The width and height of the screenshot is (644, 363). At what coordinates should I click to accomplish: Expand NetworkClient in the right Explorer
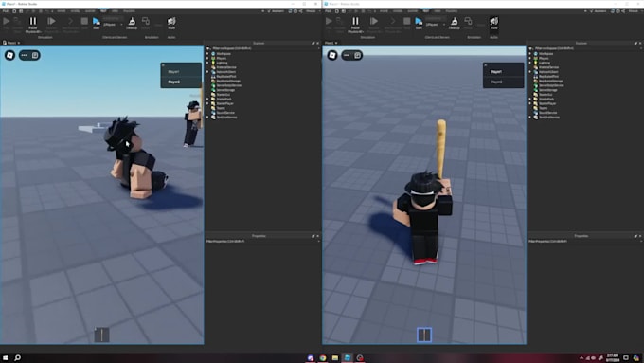click(x=530, y=71)
